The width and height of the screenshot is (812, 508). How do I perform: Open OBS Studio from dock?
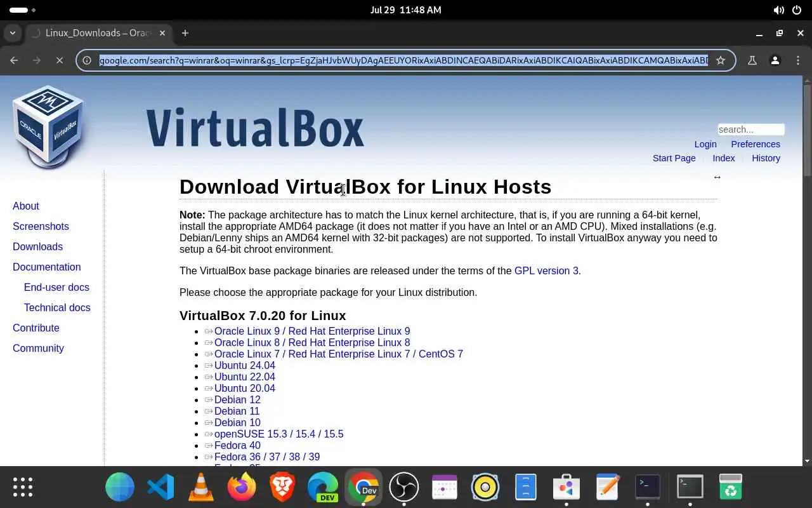(x=404, y=487)
